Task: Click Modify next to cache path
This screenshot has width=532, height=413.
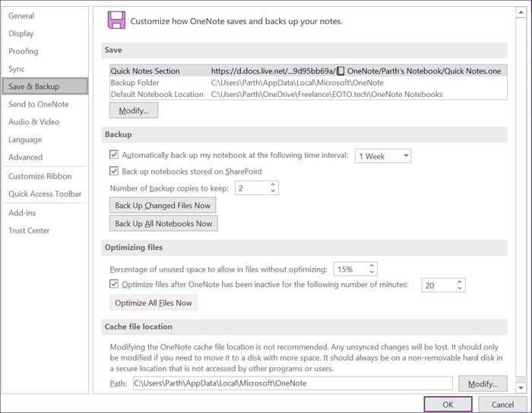Action: click(x=483, y=383)
